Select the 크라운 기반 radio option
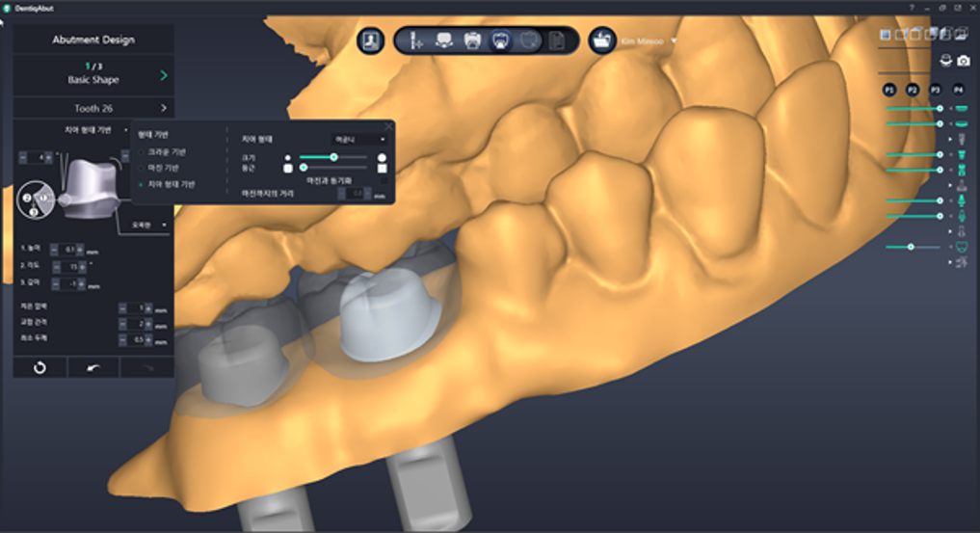This screenshot has height=533, width=980. click(142, 152)
